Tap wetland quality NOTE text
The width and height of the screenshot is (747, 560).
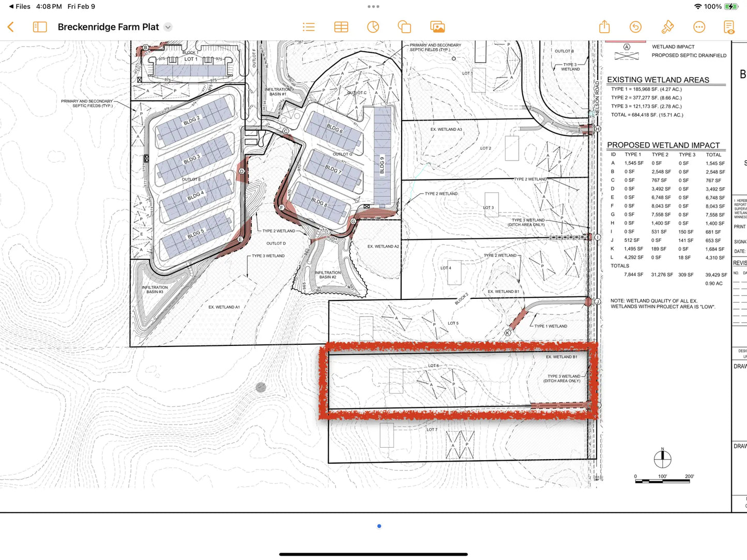(663, 304)
